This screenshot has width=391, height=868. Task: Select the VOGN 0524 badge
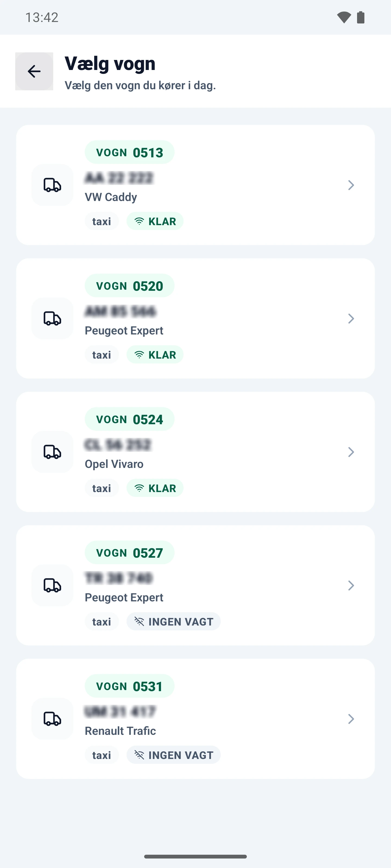(x=130, y=419)
